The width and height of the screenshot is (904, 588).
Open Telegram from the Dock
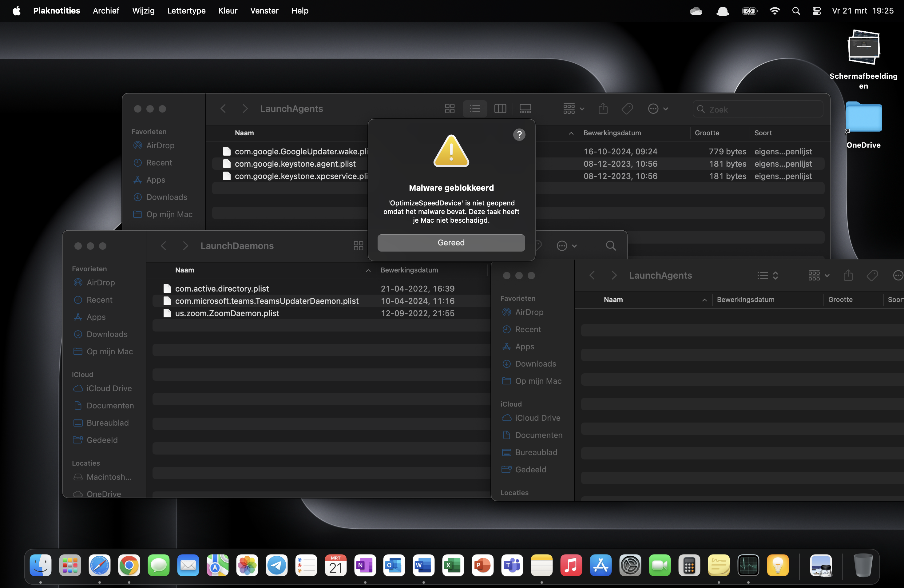point(276,566)
